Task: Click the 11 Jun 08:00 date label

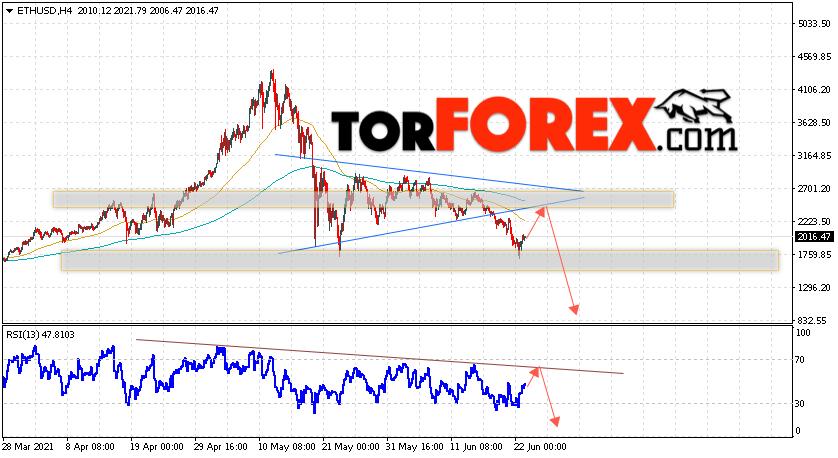Action: point(477,447)
